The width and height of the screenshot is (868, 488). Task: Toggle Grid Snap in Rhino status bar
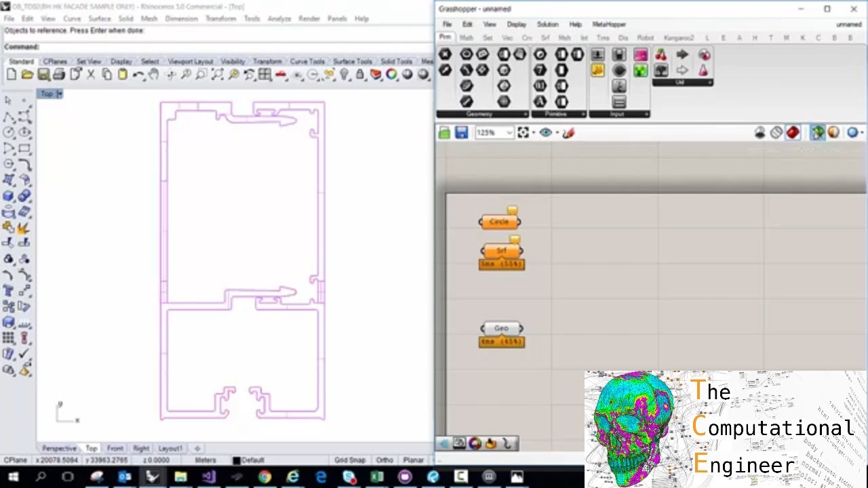point(350,460)
